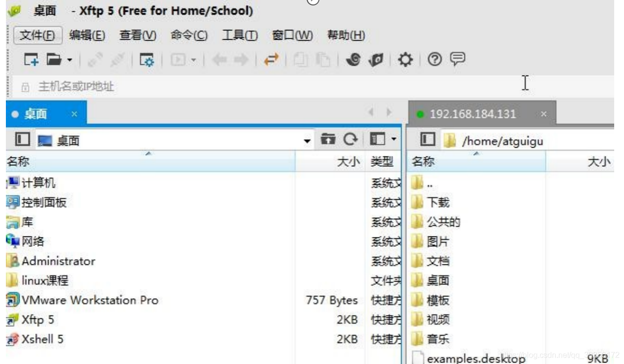Open the 查看(V) menu
The width and height of the screenshot is (624, 364).
click(138, 35)
